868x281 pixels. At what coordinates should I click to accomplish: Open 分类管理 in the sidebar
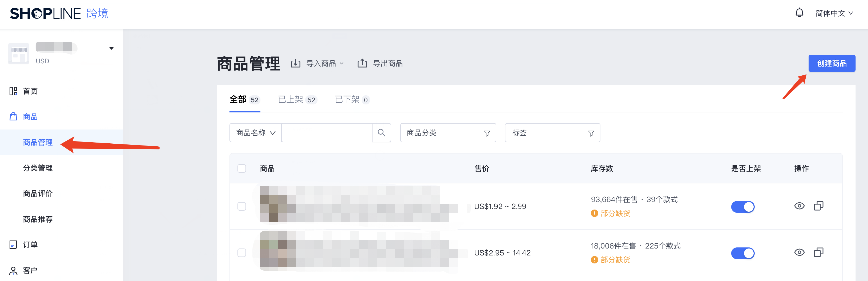click(x=38, y=168)
